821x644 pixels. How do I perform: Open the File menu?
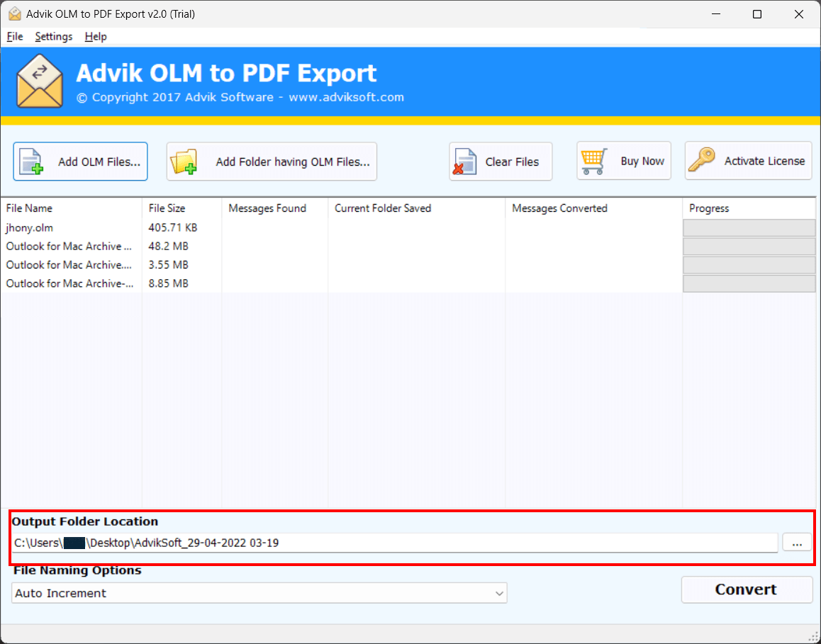(15, 37)
